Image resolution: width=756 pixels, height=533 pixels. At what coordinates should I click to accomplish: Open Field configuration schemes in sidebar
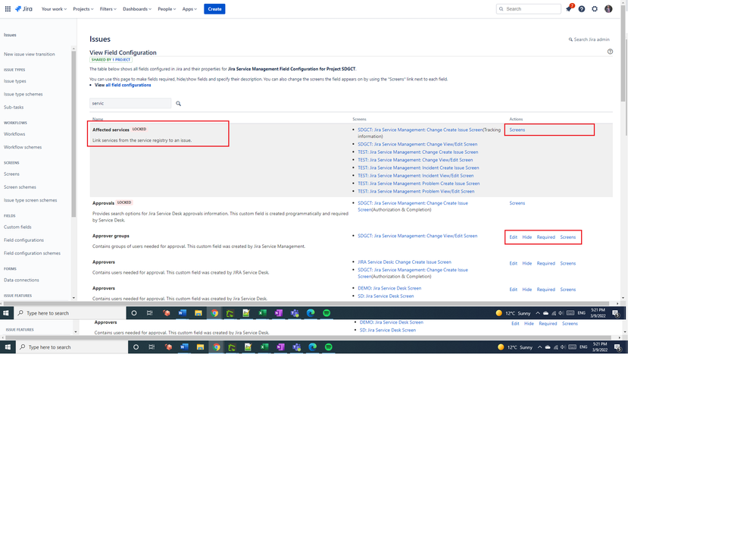33,253
